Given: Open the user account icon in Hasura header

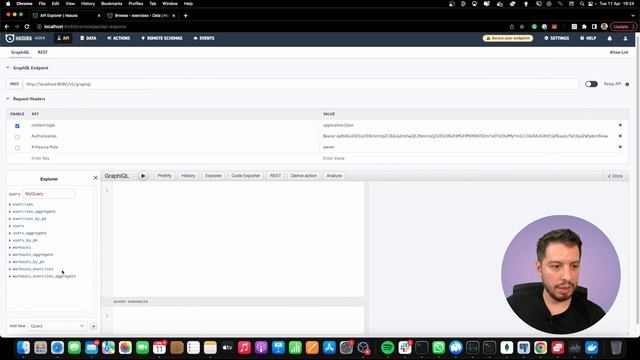Looking at the screenshot, I should point(625,38).
